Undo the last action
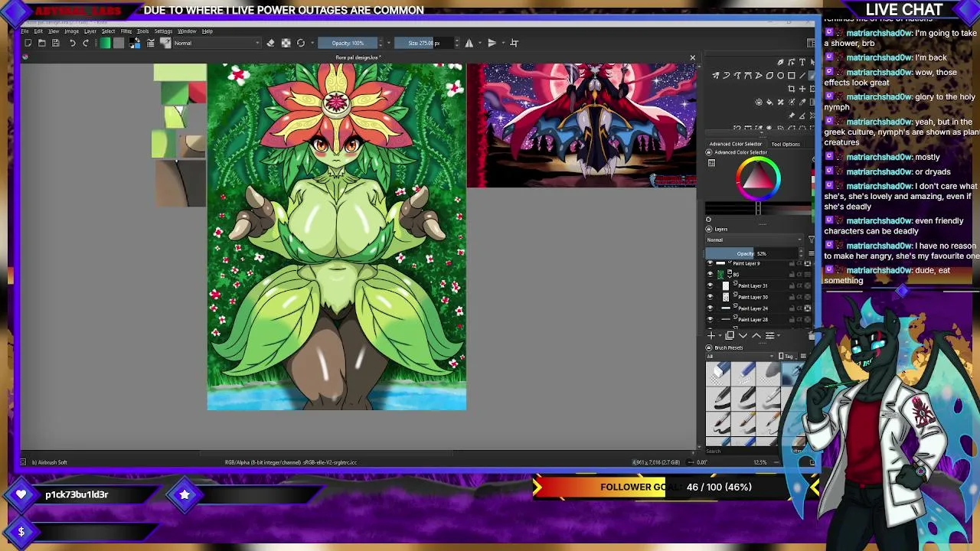980x551 pixels. coord(73,43)
